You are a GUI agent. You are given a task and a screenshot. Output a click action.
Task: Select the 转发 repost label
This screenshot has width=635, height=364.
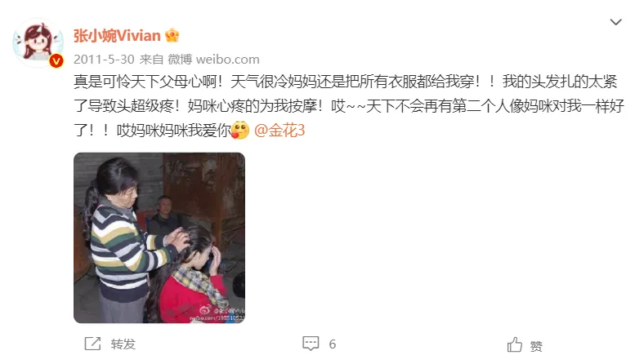[x=123, y=344]
